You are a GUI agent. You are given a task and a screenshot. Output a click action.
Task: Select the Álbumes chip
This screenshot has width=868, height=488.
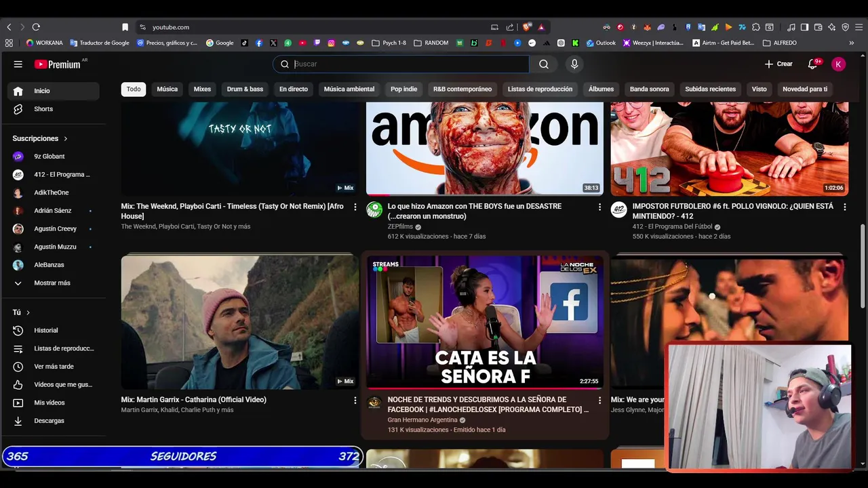(601, 89)
